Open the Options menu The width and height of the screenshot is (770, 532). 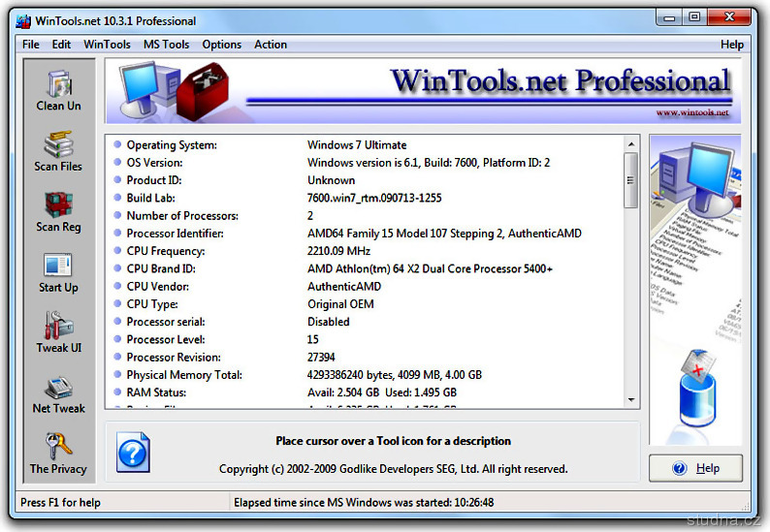pos(222,45)
